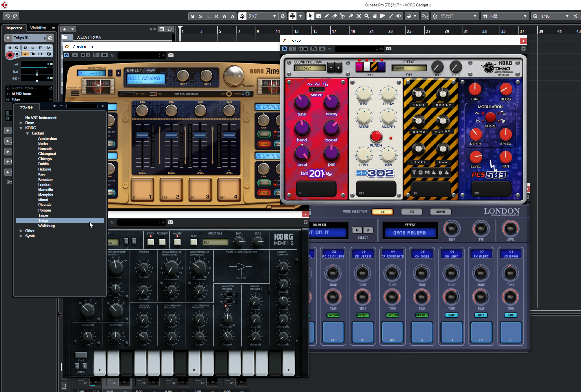The image size is (581, 392).
Task: Activate the Zoom magnifier tool
Action: tap(367, 16)
